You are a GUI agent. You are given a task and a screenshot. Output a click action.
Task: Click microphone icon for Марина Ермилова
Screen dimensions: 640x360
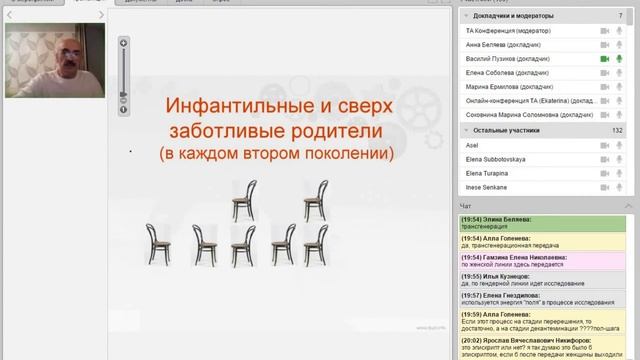[x=619, y=87]
